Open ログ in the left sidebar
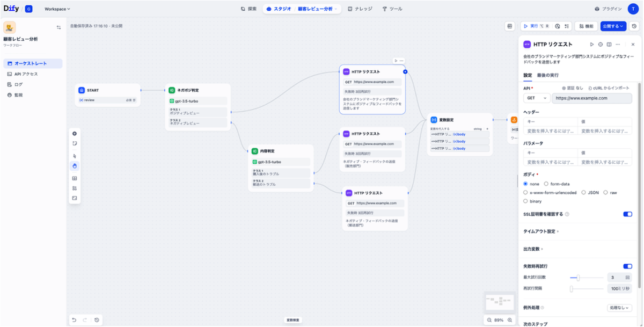Image resolution: width=644 pixels, height=327 pixels. [19, 84]
